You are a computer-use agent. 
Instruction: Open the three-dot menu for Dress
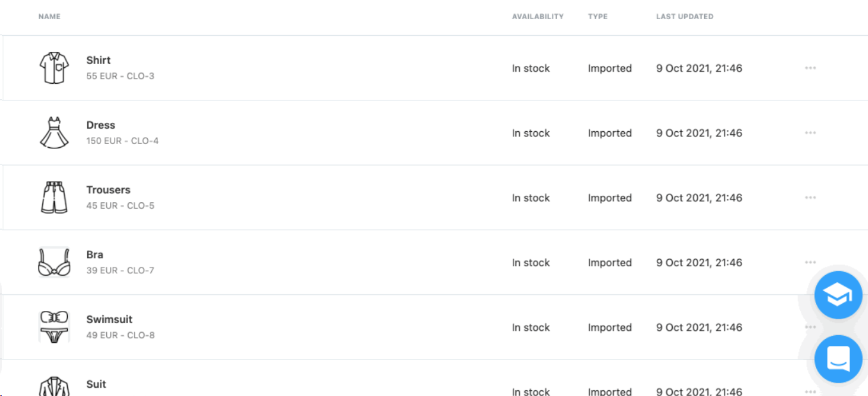(810, 132)
